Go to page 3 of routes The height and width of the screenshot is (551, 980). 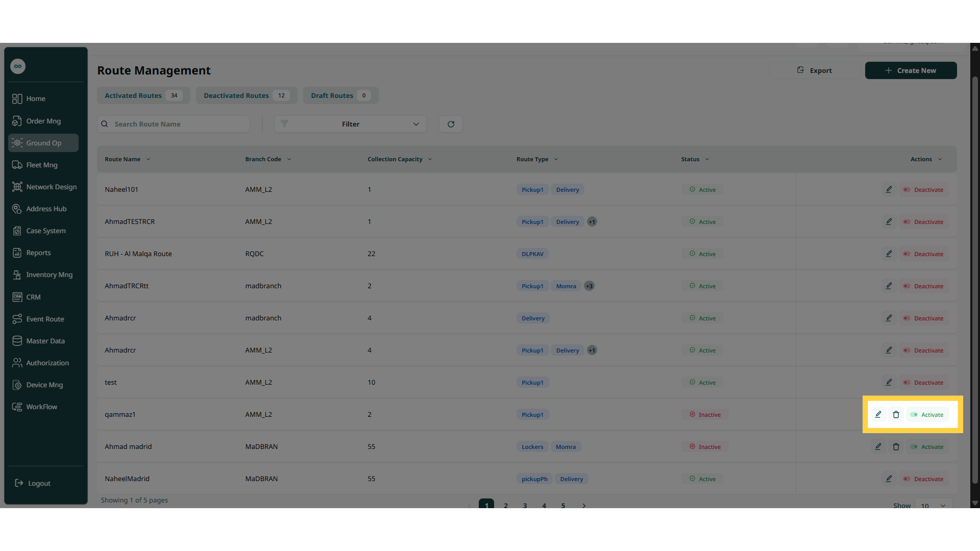(525, 505)
